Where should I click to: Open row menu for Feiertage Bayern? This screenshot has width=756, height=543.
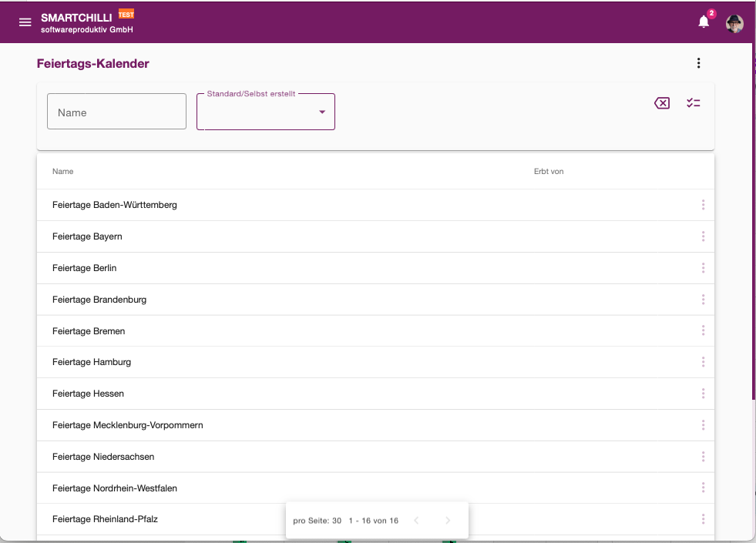[x=703, y=236]
